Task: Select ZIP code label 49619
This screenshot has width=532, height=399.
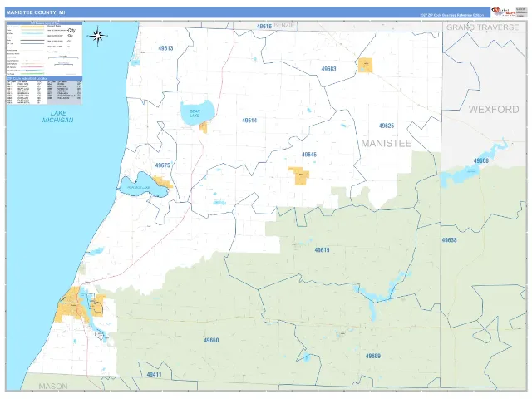Action: click(x=322, y=250)
